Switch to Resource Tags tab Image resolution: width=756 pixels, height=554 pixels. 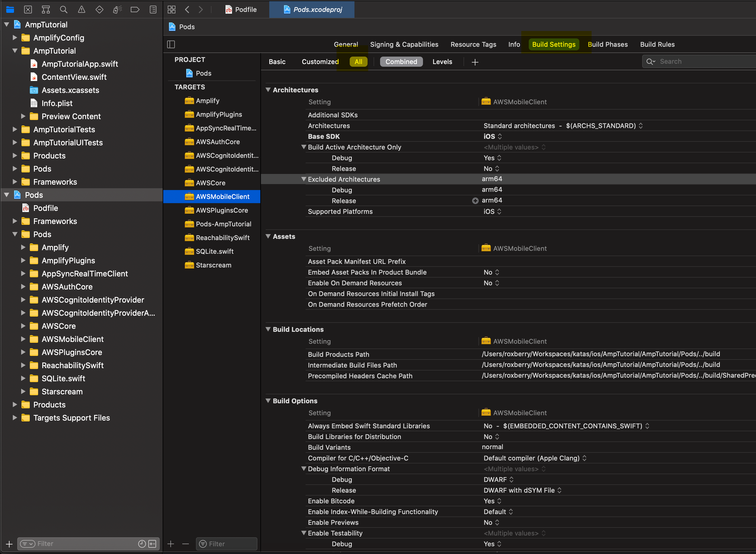coord(473,45)
